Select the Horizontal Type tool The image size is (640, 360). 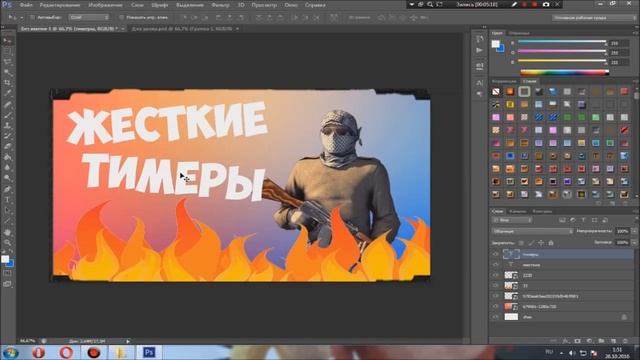7,200
